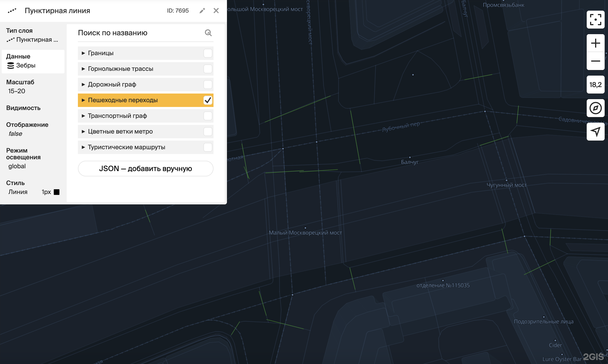The width and height of the screenshot is (608, 364).
Task: Click the search magnifier icon
Action: pyautogui.click(x=208, y=33)
